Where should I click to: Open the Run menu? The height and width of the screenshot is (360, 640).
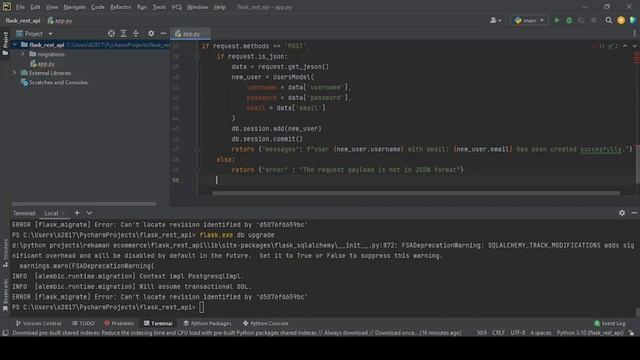tap(142, 7)
